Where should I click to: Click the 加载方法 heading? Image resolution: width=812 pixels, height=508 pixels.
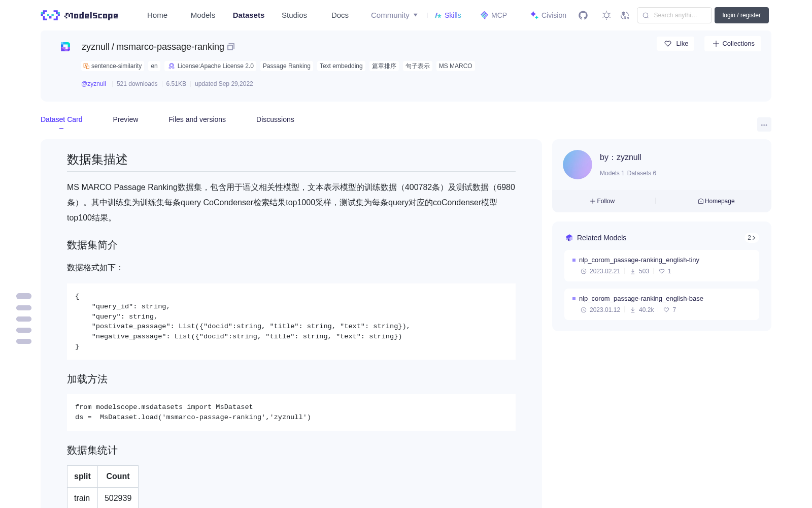coord(87,379)
